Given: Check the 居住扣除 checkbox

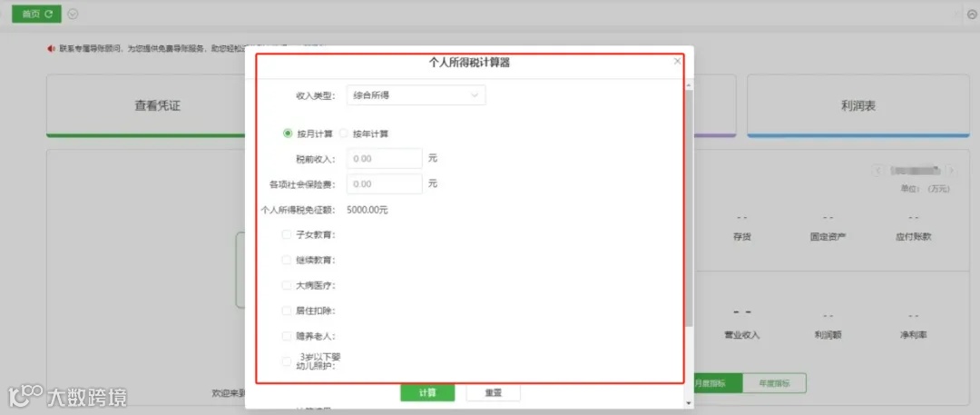Looking at the screenshot, I should (x=286, y=310).
